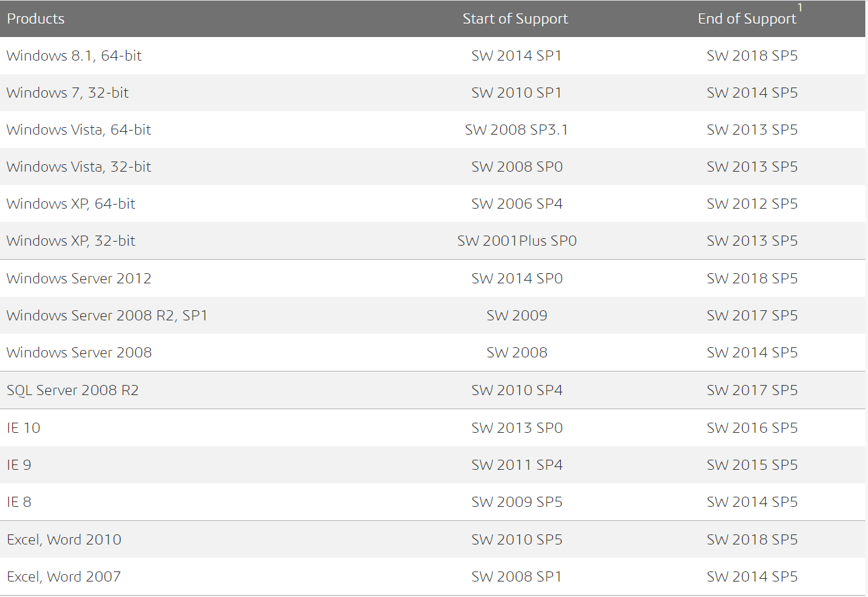This screenshot has width=868, height=597.
Task: Click the Products column header
Action: click(36, 19)
